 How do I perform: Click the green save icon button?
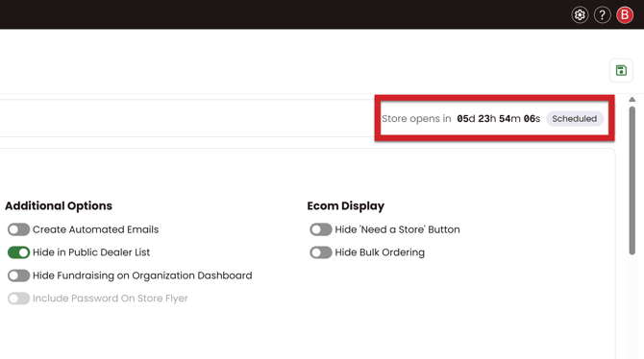click(x=621, y=71)
